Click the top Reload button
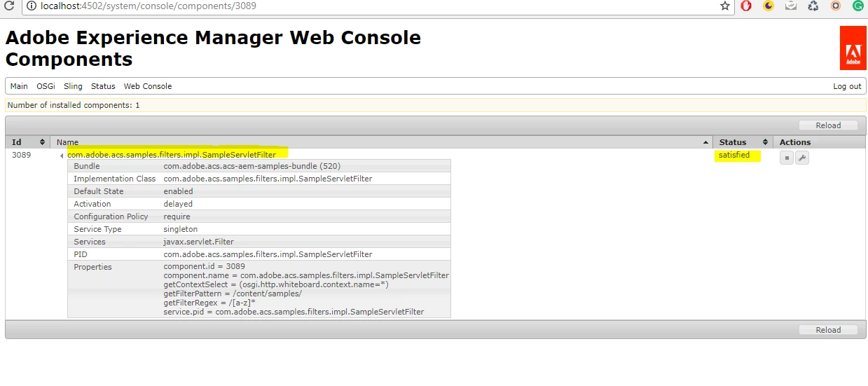This screenshot has width=868, height=386. click(828, 125)
